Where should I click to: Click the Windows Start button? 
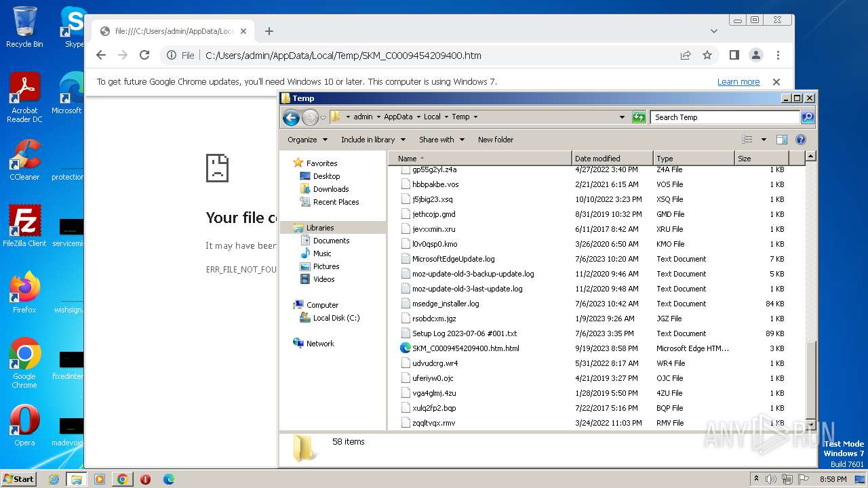point(19,479)
